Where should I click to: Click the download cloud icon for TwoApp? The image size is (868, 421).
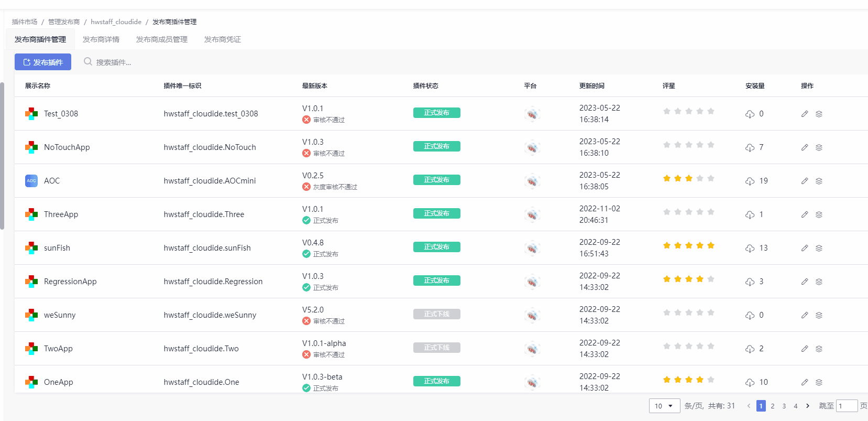(750, 349)
